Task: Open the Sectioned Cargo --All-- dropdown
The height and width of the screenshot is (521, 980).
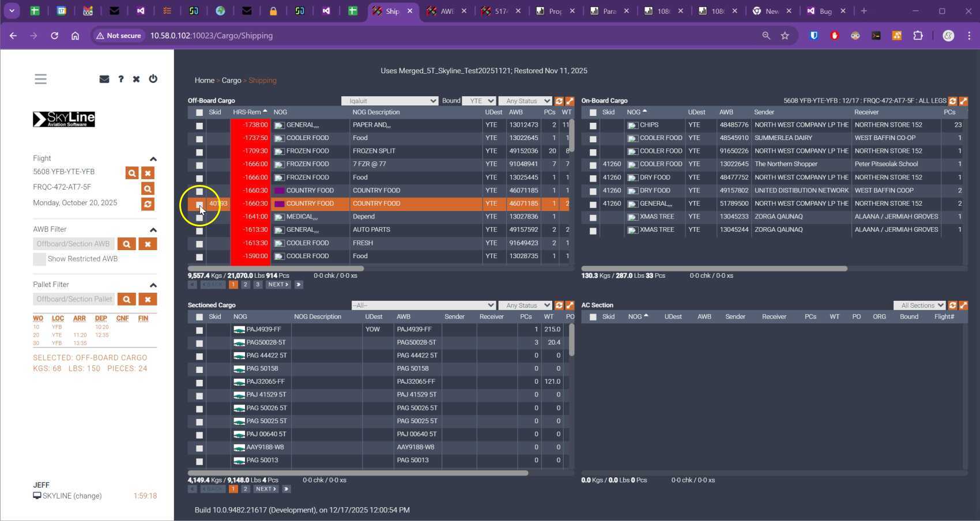Action: (424, 305)
